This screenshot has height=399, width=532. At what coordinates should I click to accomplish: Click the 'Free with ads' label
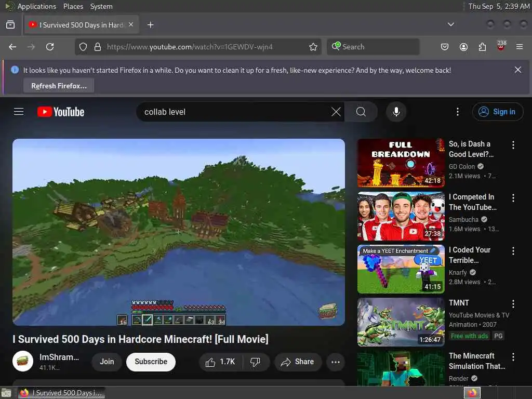click(469, 336)
